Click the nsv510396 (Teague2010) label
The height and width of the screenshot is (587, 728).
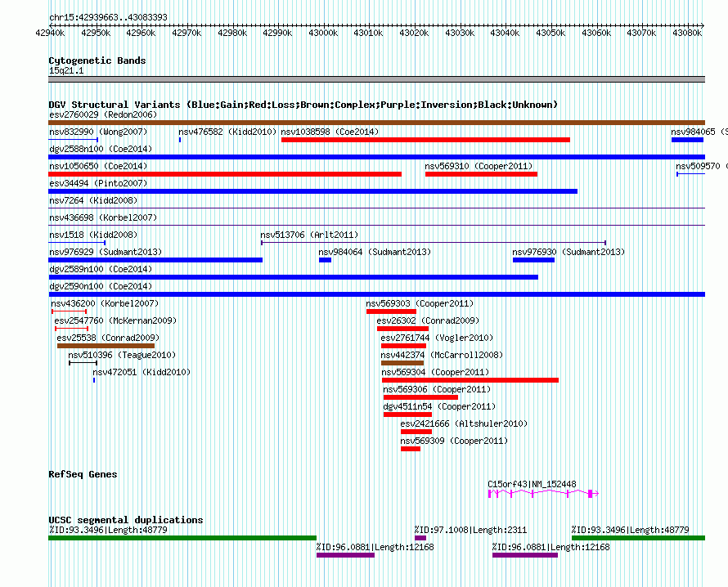pyautogui.click(x=122, y=355)
